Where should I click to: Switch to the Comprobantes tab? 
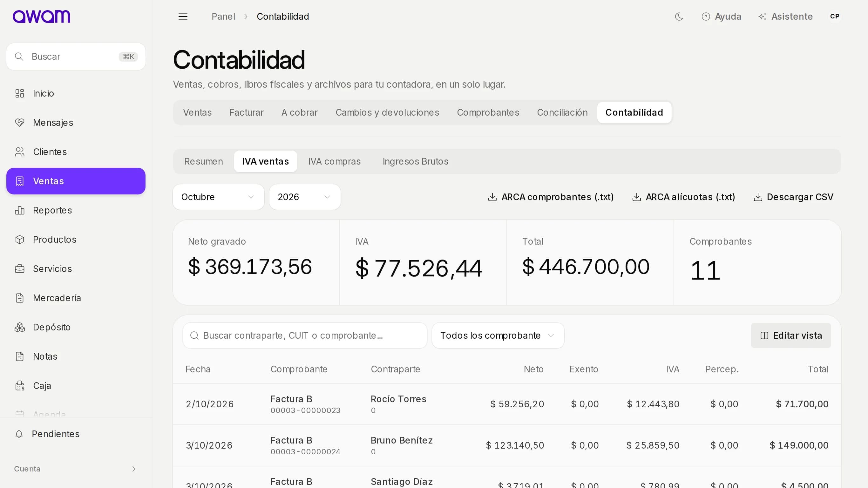pos(488,112)
